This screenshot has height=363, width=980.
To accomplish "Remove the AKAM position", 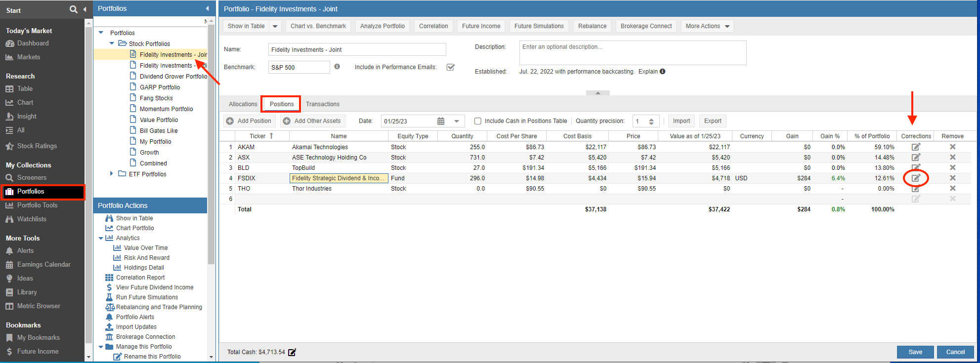I will pyautogui.click(x=952, y=147).
